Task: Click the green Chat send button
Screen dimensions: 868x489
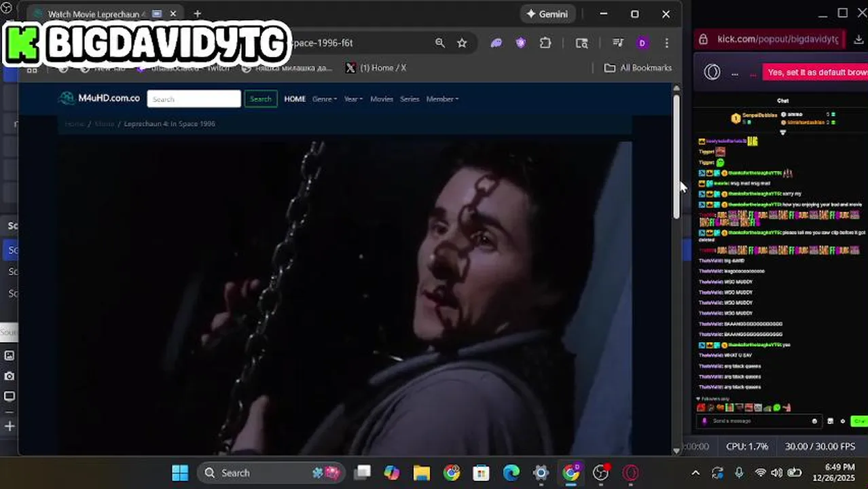Action: [860, 421]
